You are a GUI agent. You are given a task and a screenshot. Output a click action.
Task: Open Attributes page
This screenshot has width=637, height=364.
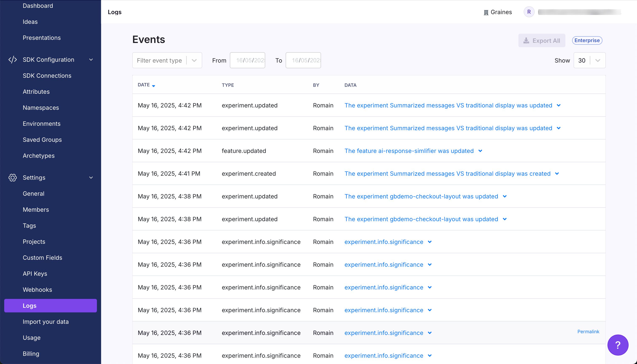[36, 91]
